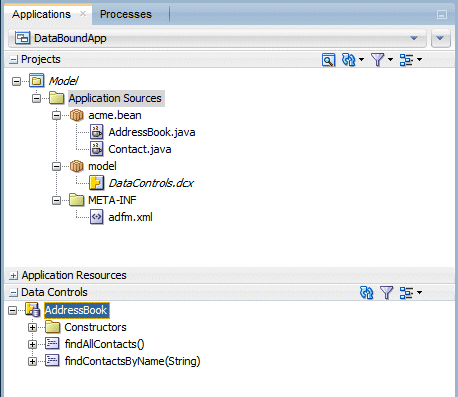This screenshot has height=397, width=458.
Task: Select AddressBook.java in the tree
Action: click(x=152, y=132)
